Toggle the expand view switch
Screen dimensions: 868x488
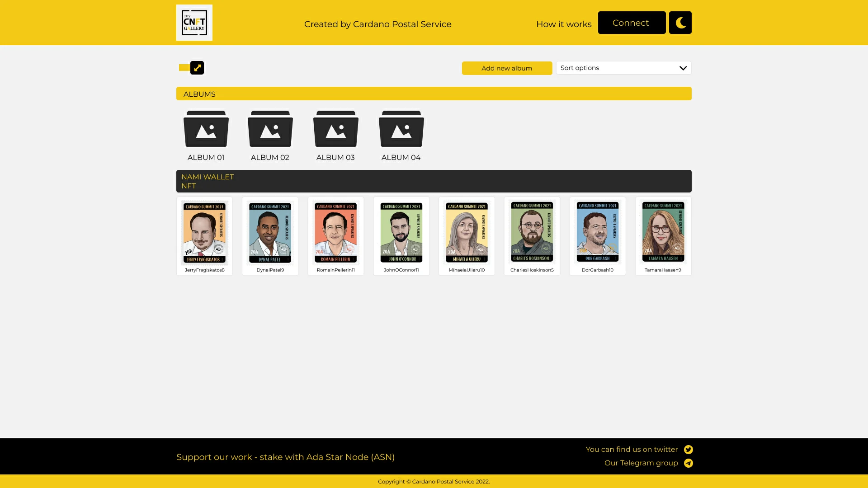[191, 68]
